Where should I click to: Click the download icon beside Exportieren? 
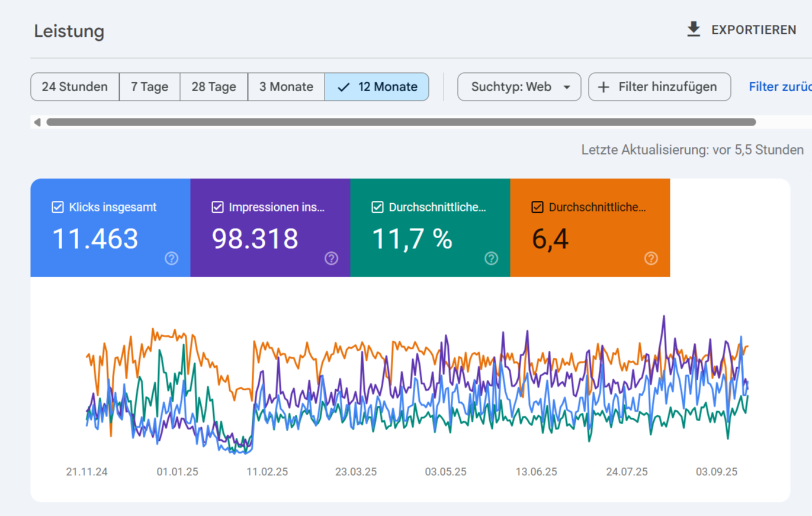click(694, 30)
